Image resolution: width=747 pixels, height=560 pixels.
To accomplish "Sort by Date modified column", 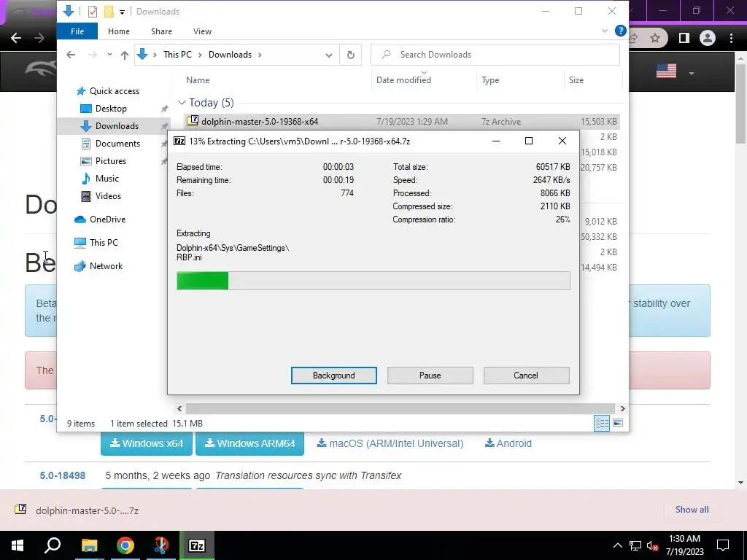I will 403,80.
